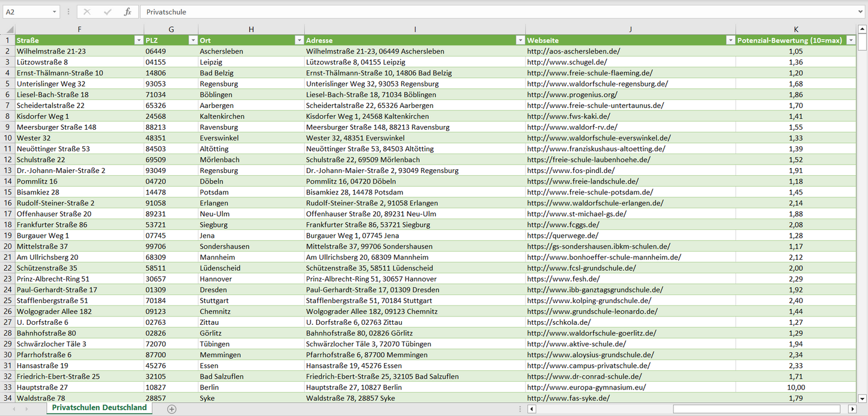Select the Privatschulen Deutschland sheet tab
The image size is (868, 416).
(99, 408)
